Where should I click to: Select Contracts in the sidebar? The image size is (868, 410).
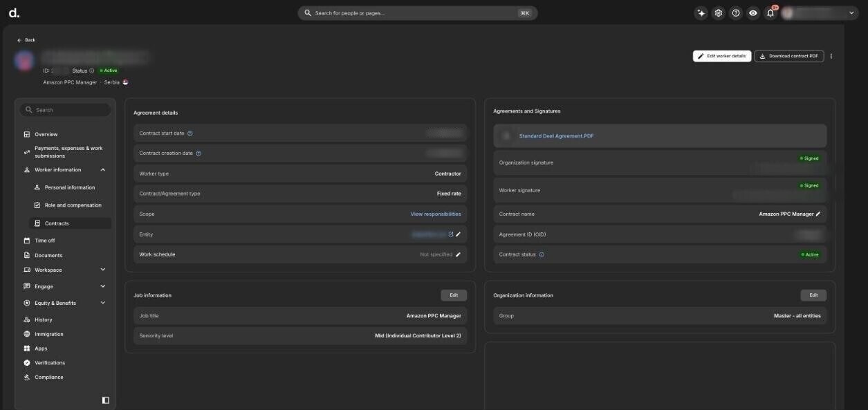[70, 223]
